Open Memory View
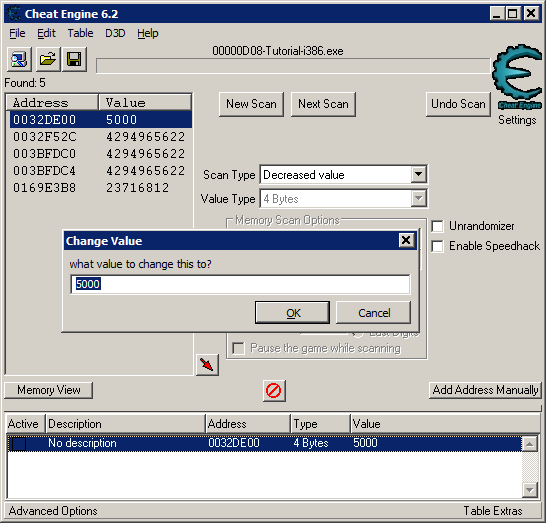Viewport: 546px width, 523px height. coord(48,390)
